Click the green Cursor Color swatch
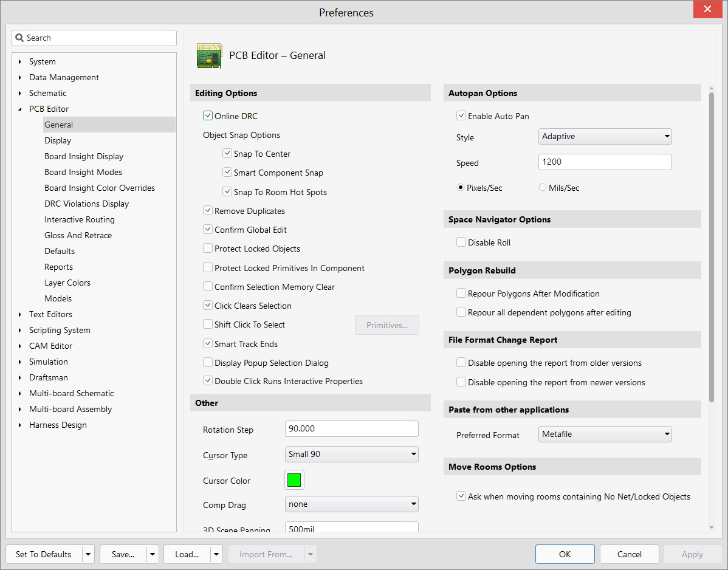Screen dimensions: 728x570 (294, 480)
